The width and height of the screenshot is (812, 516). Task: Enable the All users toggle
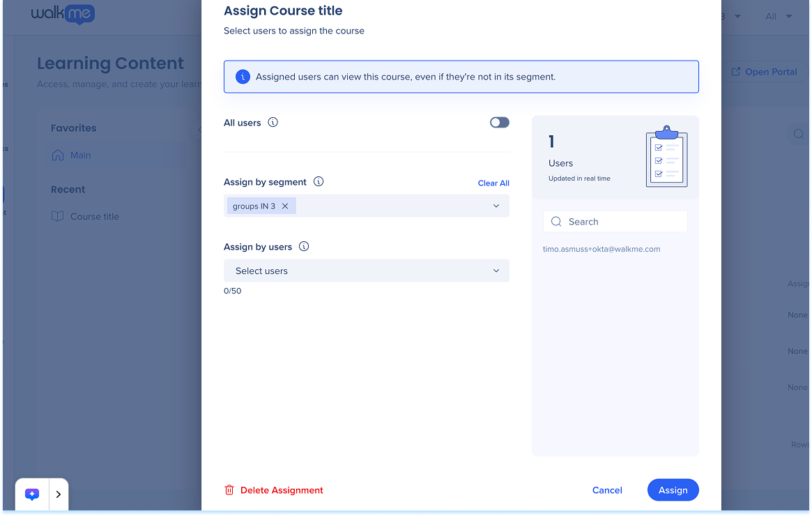point(499,123)
